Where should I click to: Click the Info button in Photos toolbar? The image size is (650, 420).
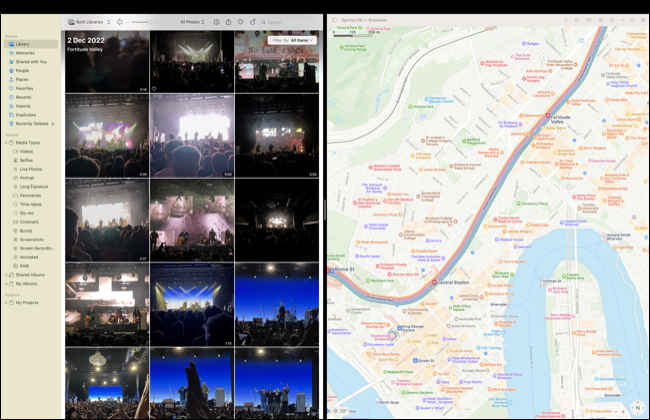pos(216,21)
